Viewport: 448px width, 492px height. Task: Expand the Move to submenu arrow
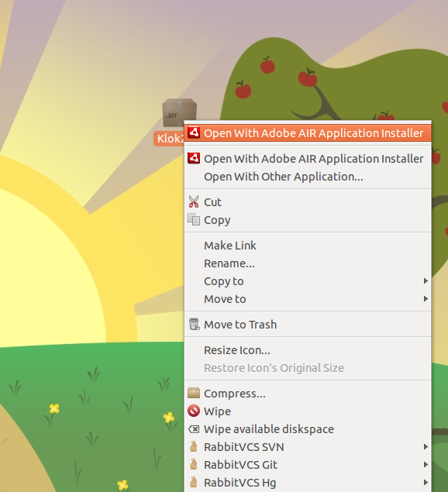[426, 299]
